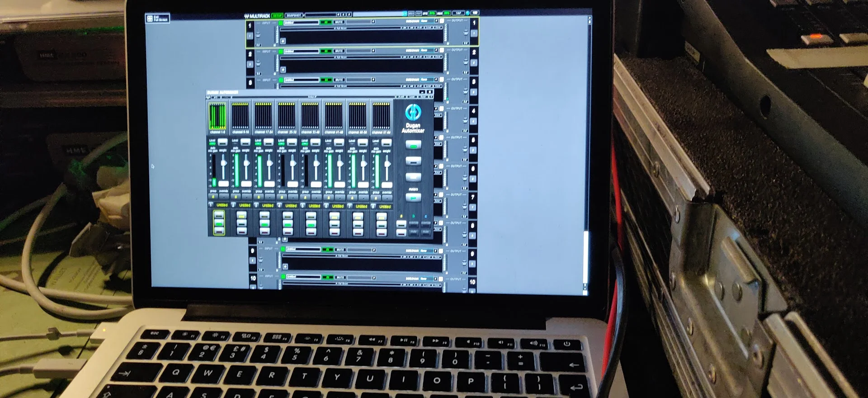Set Dugan channel 2 to manual mode
The image size is (868, 398).
pyautogui.click(x=241, y=215)
